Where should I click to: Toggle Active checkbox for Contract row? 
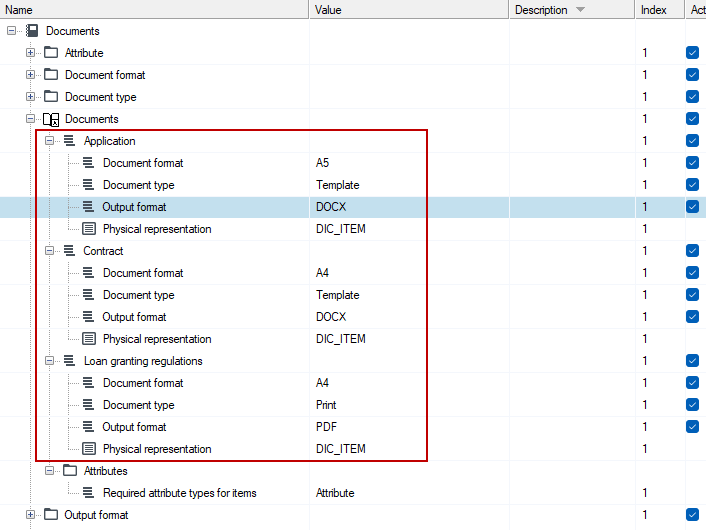[692, 251]
